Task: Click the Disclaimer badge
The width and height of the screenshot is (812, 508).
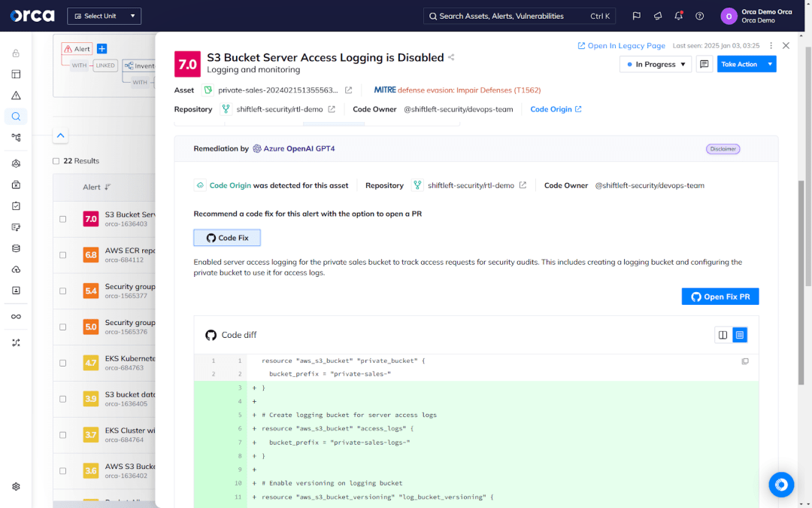Action: click(723, 149)
